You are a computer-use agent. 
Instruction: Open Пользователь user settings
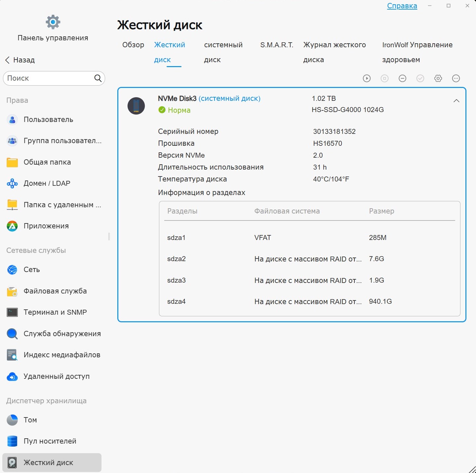48,120
